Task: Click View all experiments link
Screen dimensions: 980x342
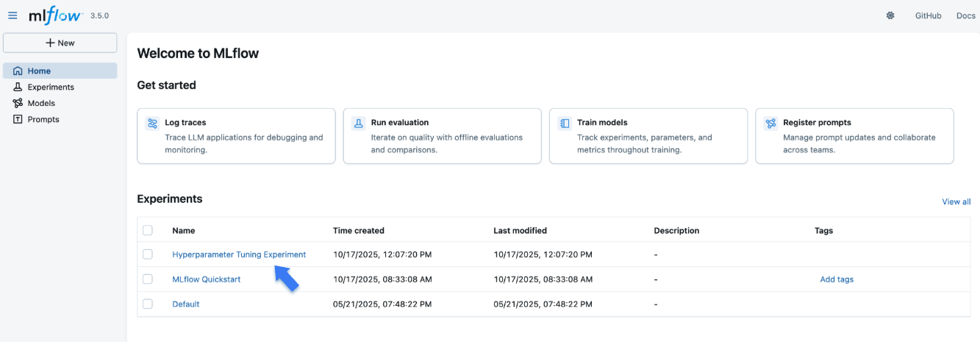Action: click(x=956, y=202)
